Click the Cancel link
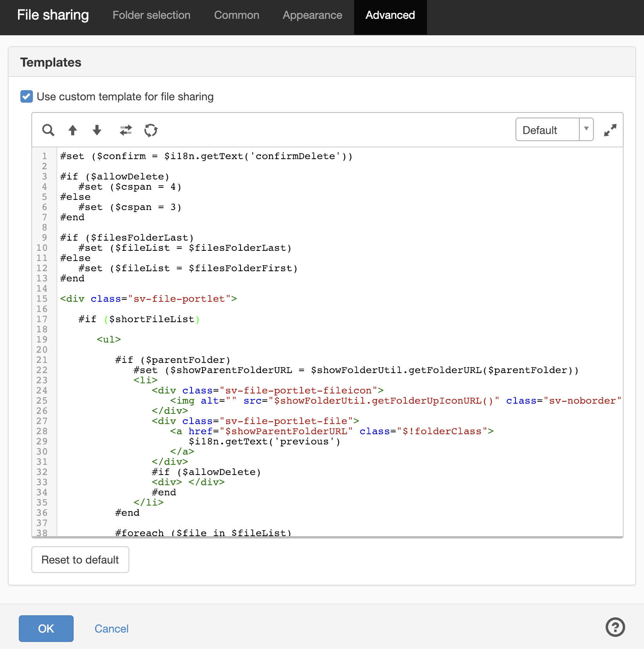The height and width of the screenshot is (649, 644). [111, 629]
